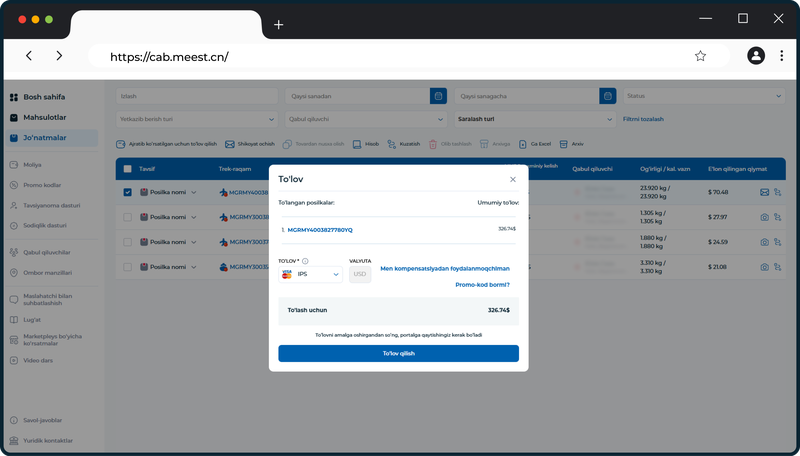
Task: Open calendar for Qaysi sanagacha field
Action: 607,96
